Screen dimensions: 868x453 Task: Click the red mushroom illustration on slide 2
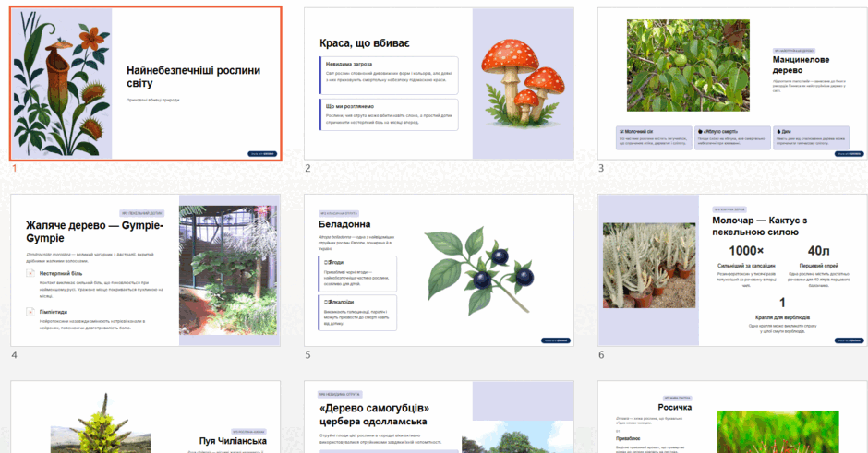(523, 83)
